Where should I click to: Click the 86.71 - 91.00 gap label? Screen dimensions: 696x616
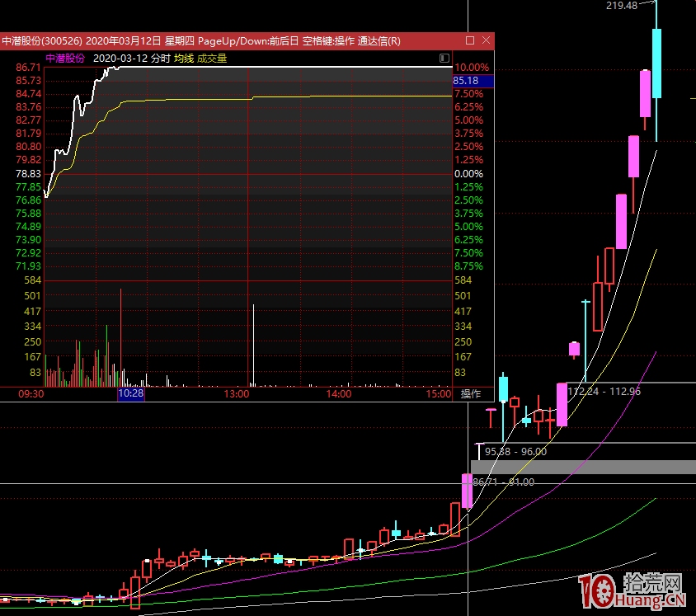[x=503, y=482]
